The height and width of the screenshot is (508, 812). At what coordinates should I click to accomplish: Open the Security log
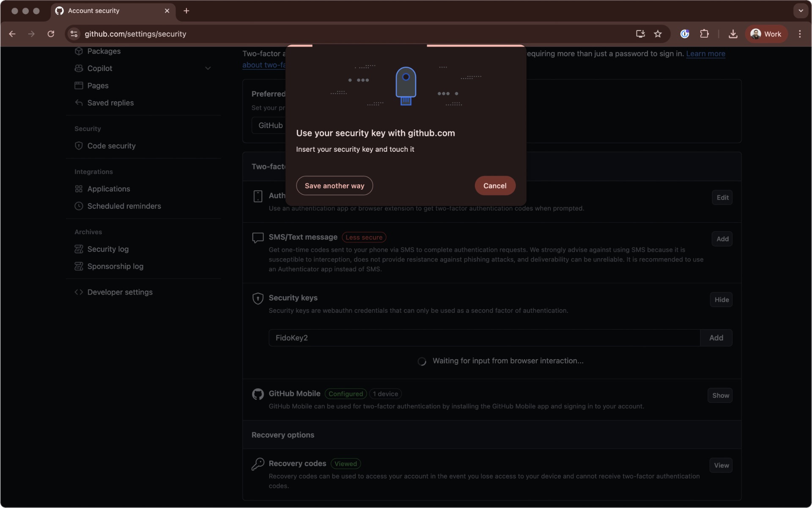tap(108, 249)
